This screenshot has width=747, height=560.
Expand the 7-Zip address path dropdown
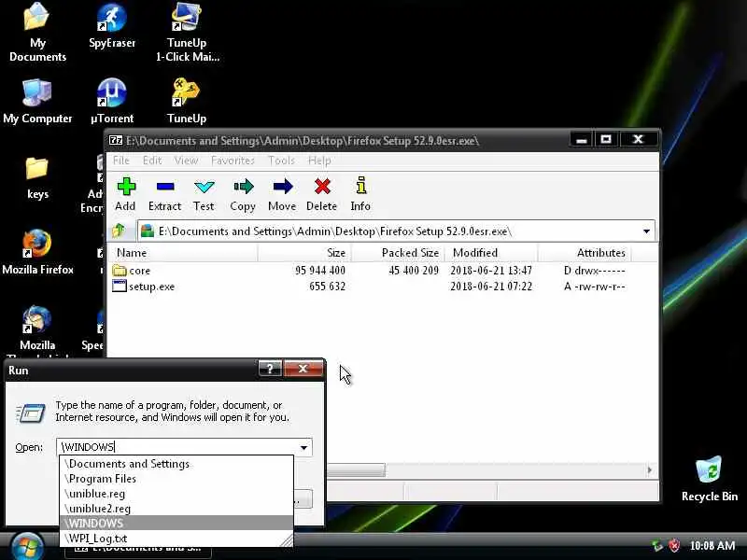pyautogui.click(x=646, y=231)
